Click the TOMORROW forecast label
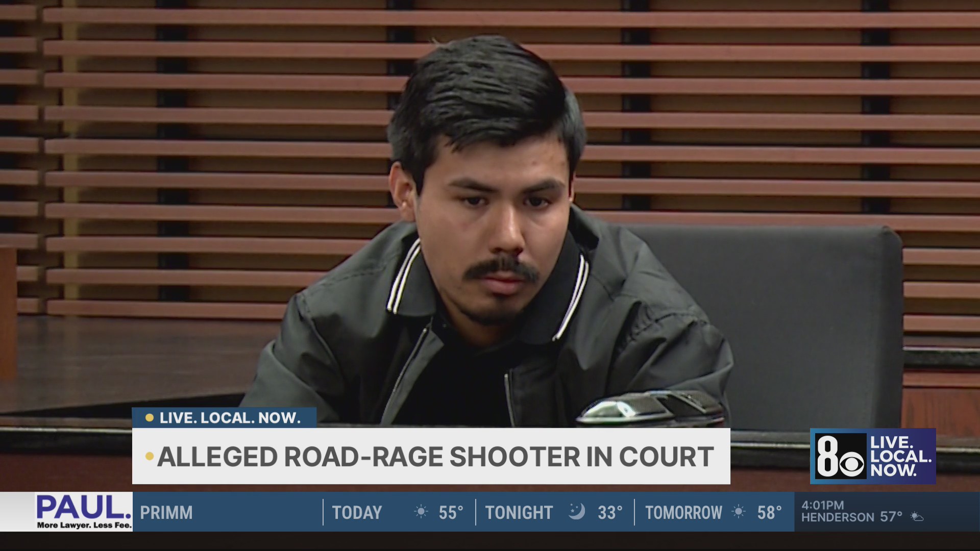This screenshot has height=551, width=980. click(683, 512)
